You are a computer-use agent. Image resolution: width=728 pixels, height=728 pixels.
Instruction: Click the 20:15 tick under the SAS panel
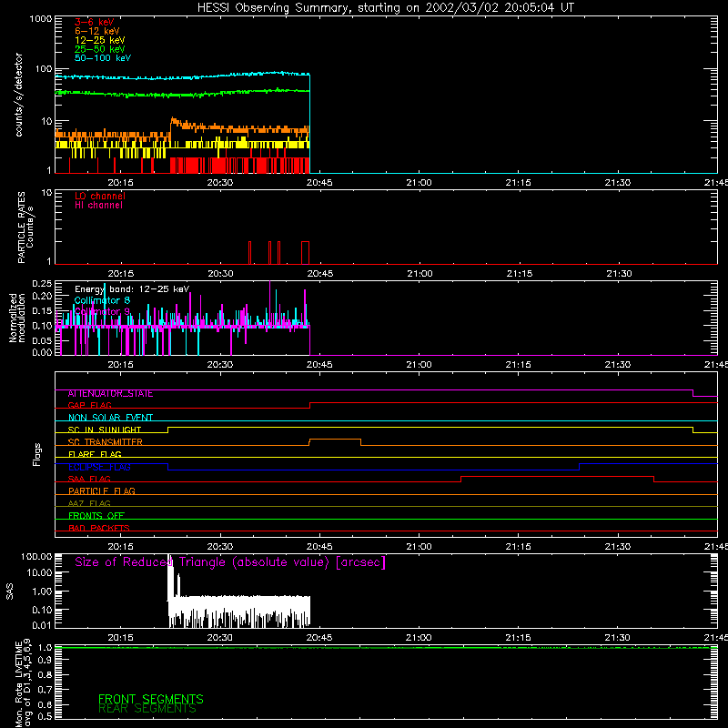121,638
